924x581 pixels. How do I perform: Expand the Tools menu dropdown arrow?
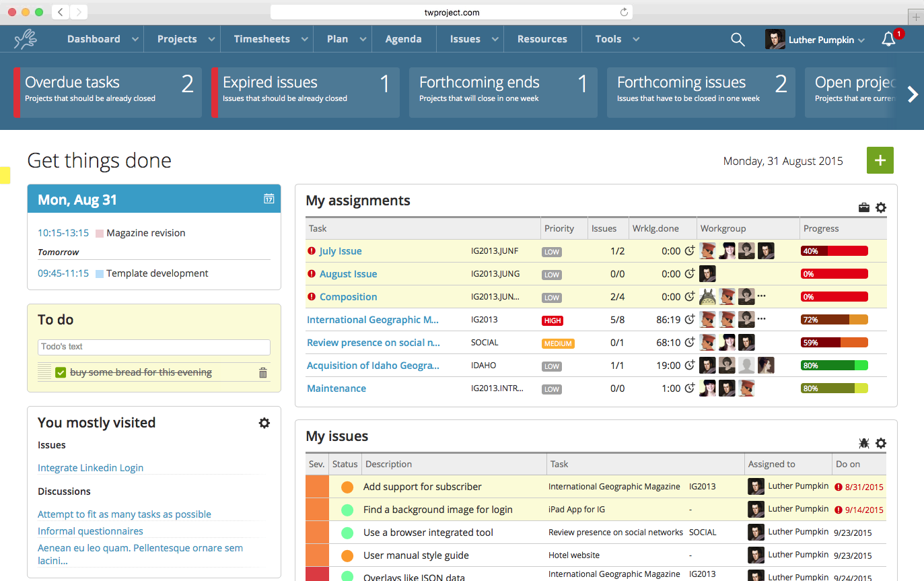(636, 40)
